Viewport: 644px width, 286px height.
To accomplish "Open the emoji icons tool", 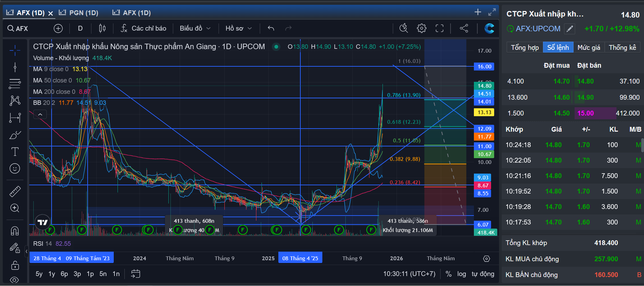I will click(15, 168).
